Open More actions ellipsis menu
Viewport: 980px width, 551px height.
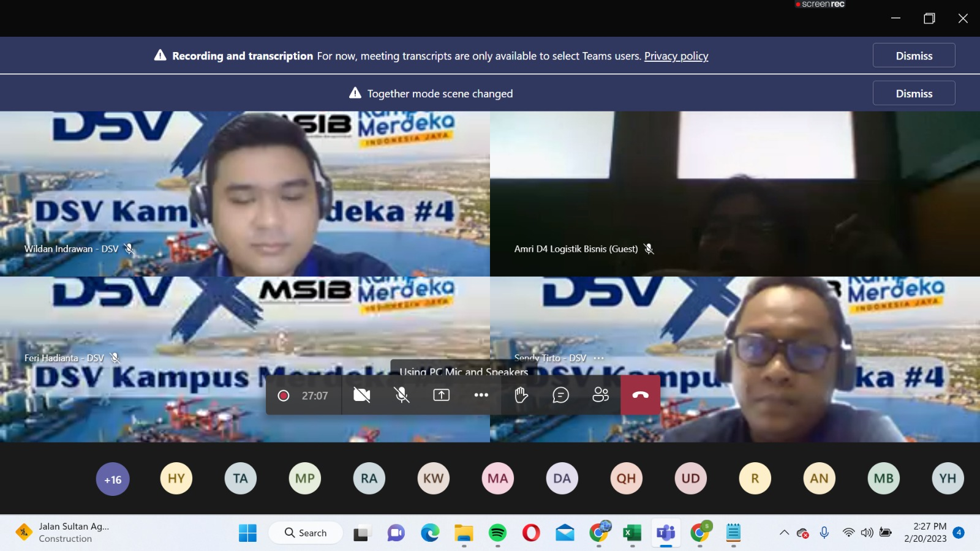pos(481,395)
